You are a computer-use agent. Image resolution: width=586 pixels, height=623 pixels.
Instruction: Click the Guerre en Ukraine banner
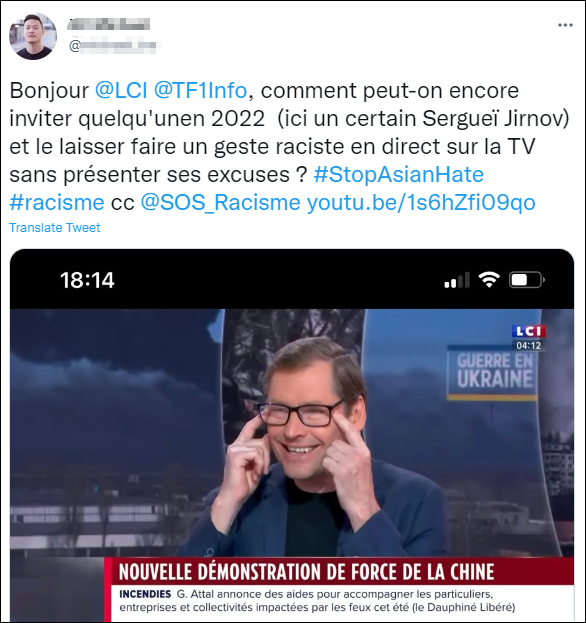492,373
